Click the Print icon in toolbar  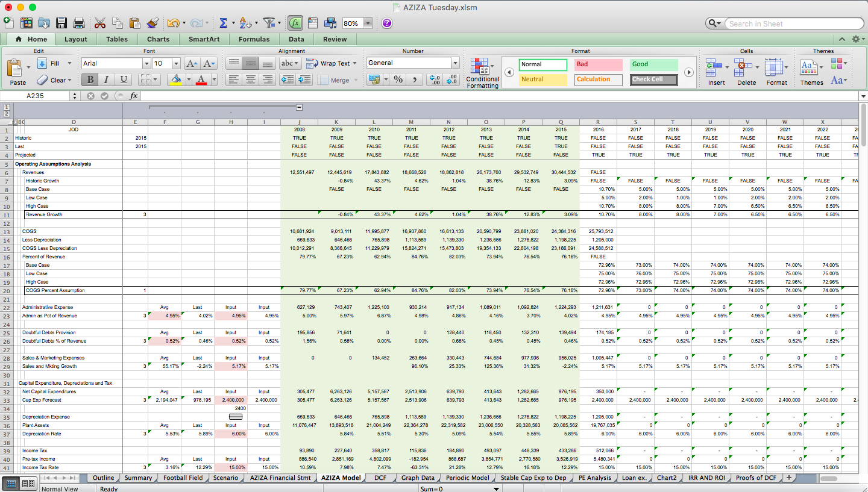[x=78, y=23]
